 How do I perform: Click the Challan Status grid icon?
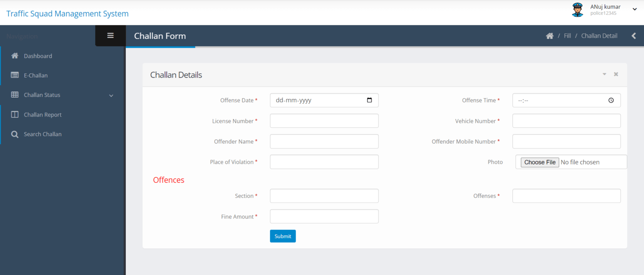(x=14, y=95)
